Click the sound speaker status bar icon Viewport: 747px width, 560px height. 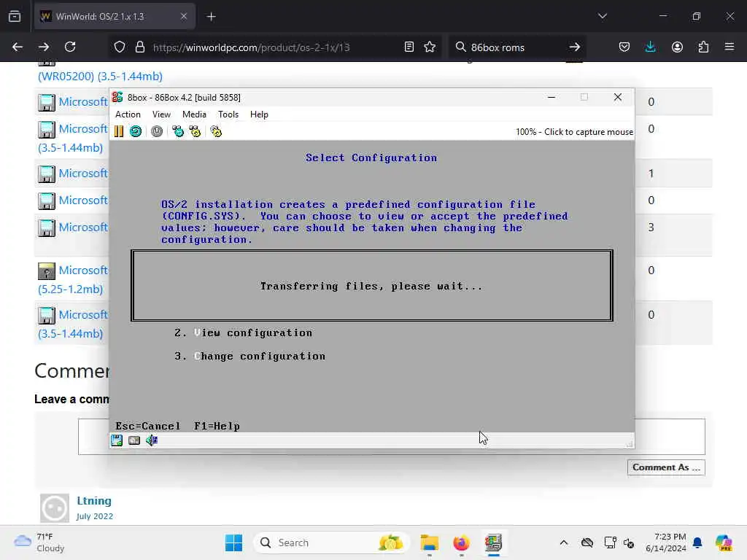[152, 440]
